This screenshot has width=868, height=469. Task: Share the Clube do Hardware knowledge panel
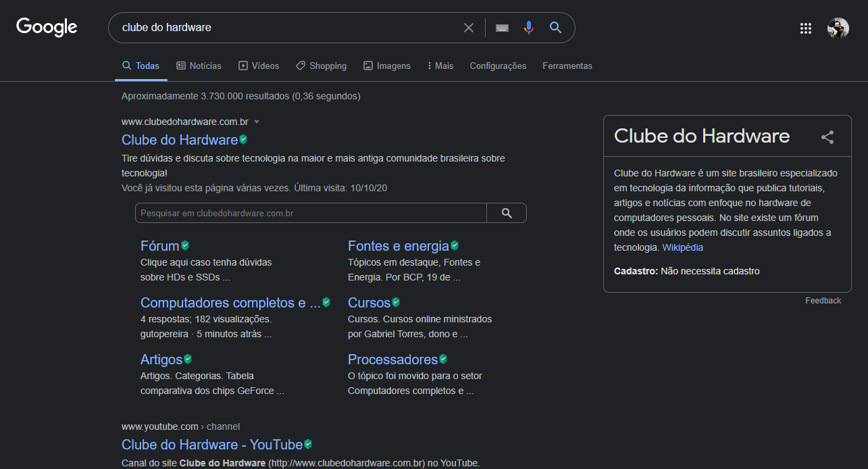click(827, 137)
